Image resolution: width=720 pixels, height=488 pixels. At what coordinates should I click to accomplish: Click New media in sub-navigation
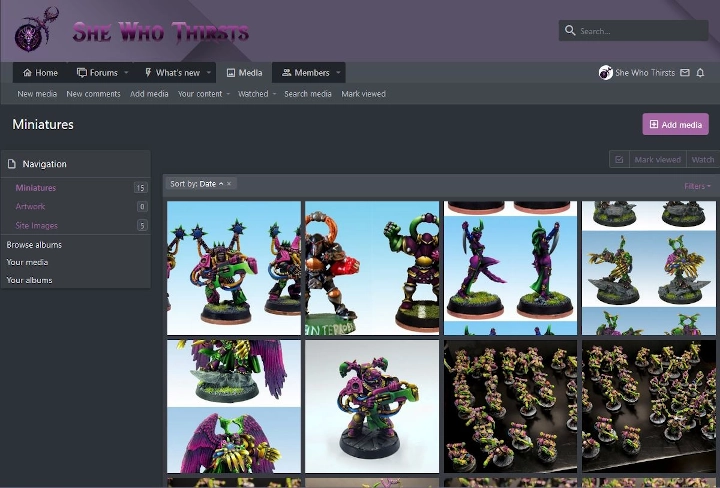[x=37, y=94]
